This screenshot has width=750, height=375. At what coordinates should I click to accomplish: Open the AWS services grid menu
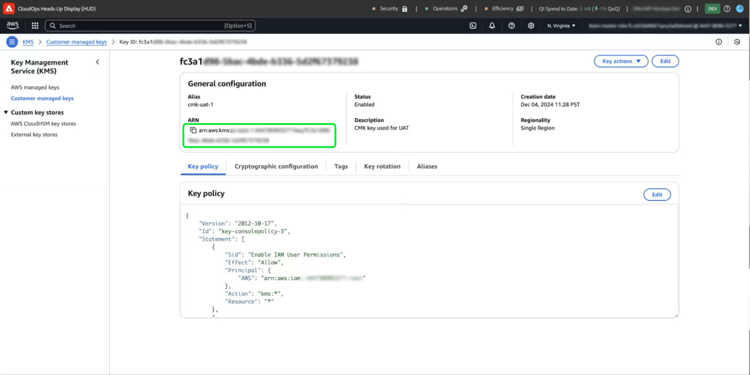click(35, 26)
